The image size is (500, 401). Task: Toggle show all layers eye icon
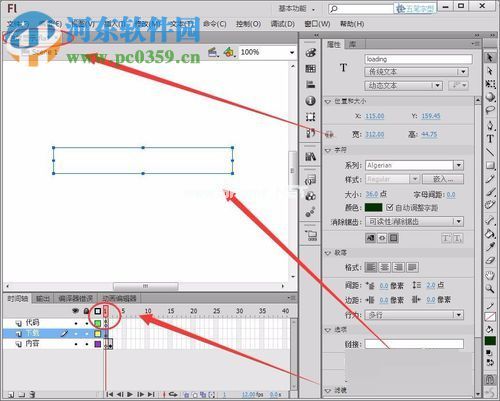pyautogui.click(x=76, y=311)
